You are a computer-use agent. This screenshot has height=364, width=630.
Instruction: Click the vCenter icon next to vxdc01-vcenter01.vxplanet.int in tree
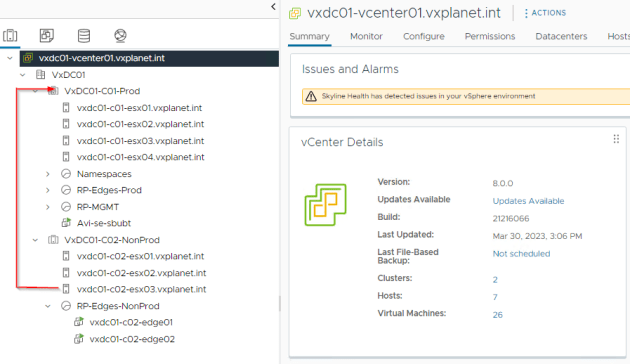click(28, 58)
